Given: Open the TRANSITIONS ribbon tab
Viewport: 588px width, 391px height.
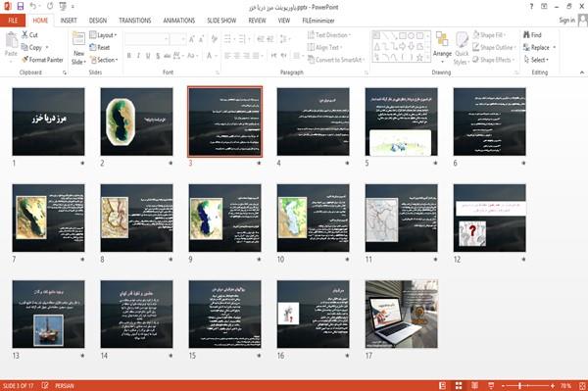Looking at the screenshot, I should coord(135,21).
